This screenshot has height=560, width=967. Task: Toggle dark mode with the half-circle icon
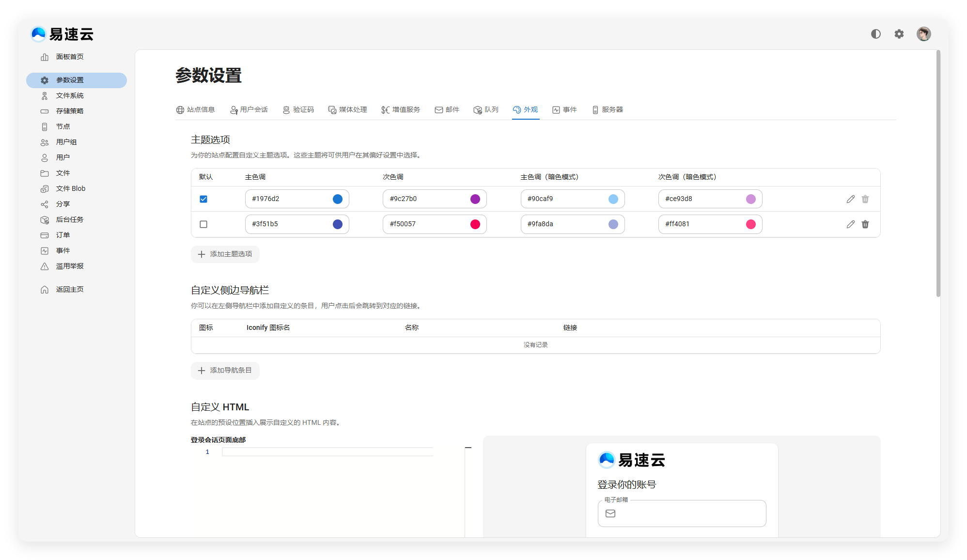click(x=875, y=34)
